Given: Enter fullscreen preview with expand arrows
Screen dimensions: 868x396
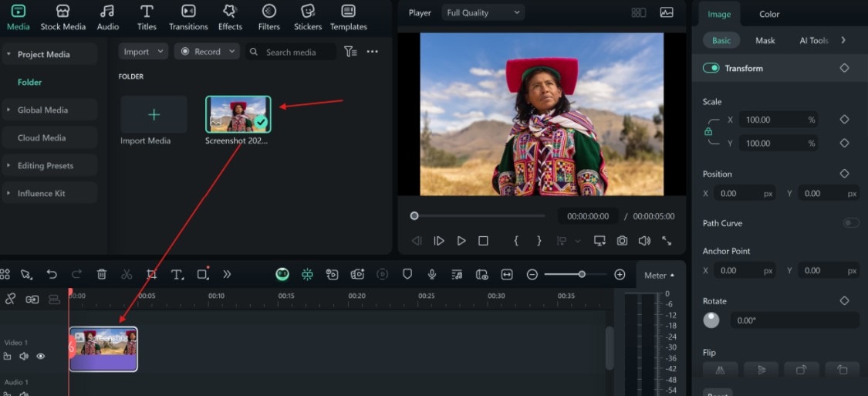Looking at the screenshot, I should [x=667, y=241].
